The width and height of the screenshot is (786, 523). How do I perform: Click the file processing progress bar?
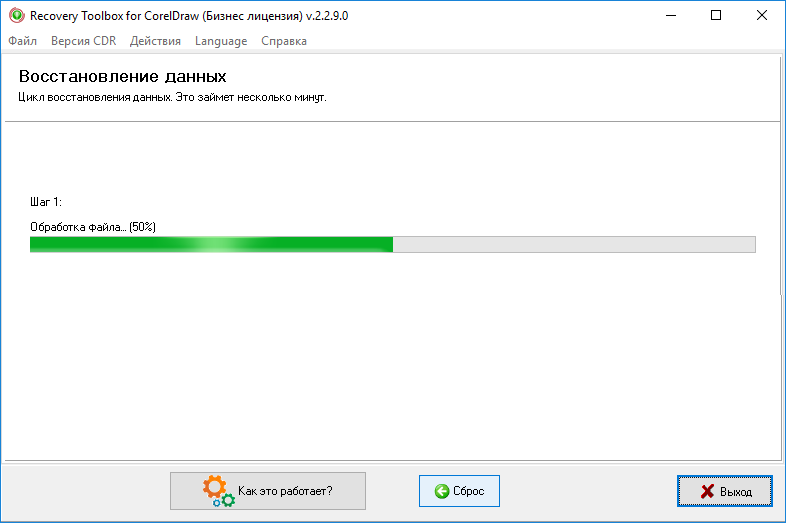pos(392,245)
